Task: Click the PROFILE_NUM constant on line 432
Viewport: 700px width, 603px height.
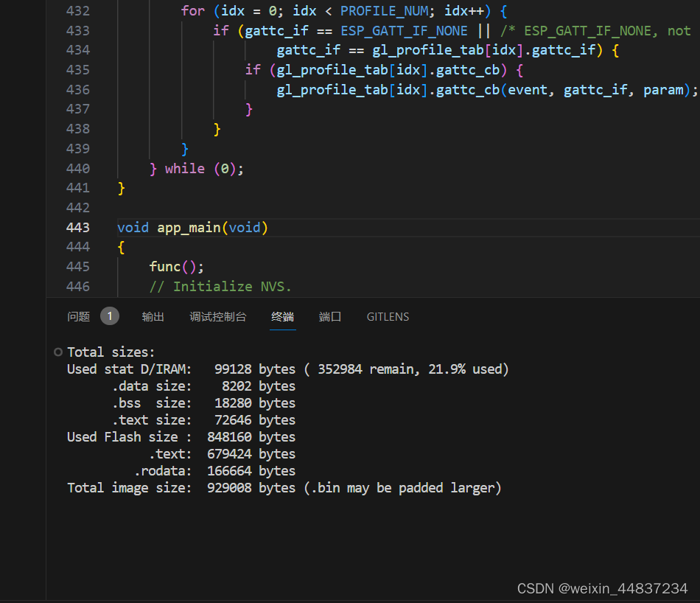Action: point(384,10)
